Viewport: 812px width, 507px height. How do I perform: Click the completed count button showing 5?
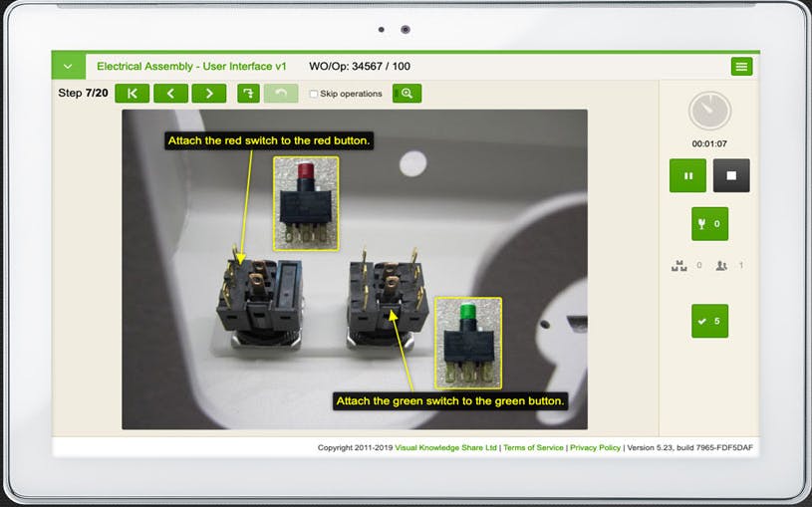pos(709,321)
